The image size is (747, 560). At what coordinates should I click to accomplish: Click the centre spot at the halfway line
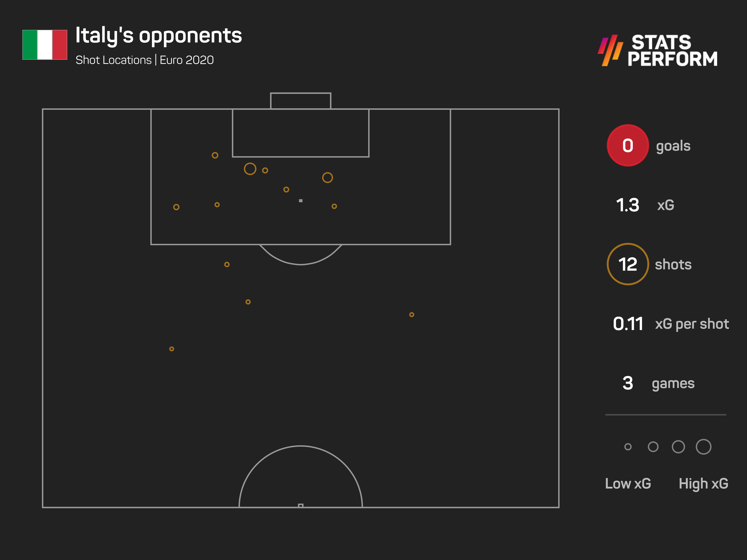point(300,505)
